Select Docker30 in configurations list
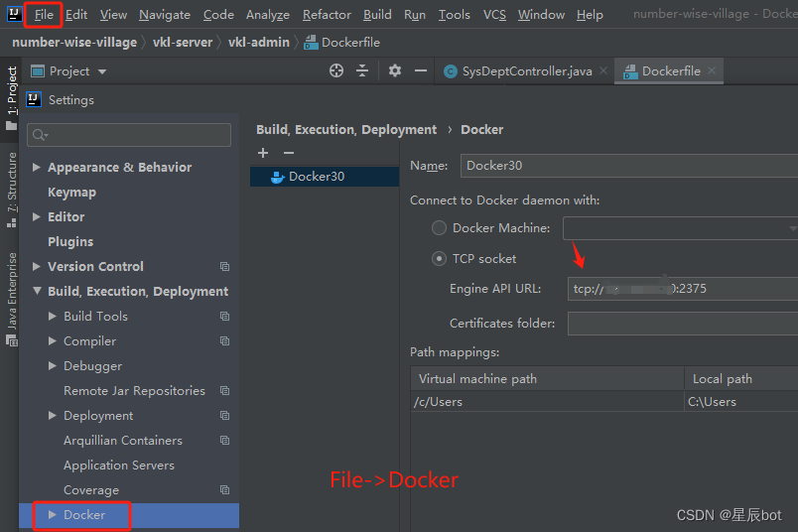 (325, 177)
